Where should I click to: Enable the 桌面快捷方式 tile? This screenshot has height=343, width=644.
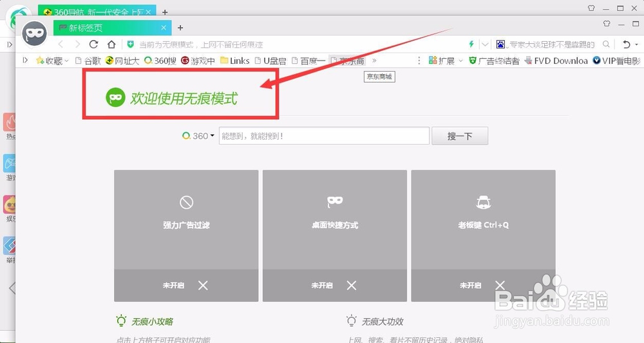(x=335, y=220)
